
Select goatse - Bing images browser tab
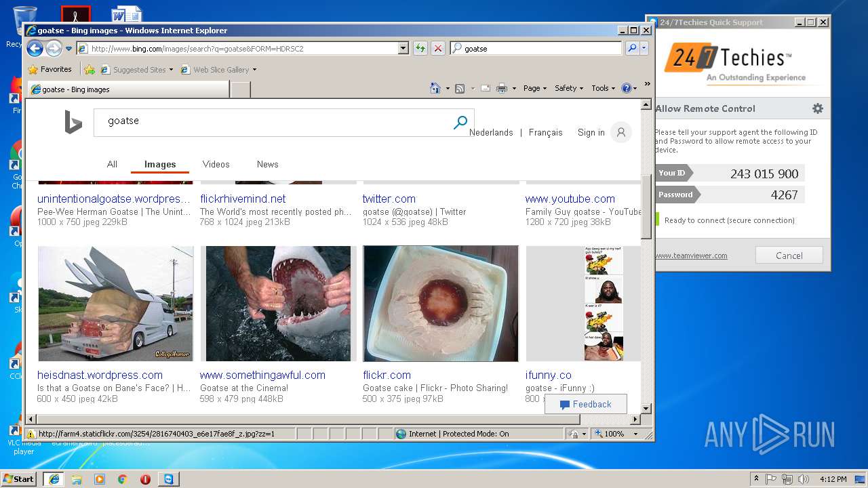(x=127, y=89)
